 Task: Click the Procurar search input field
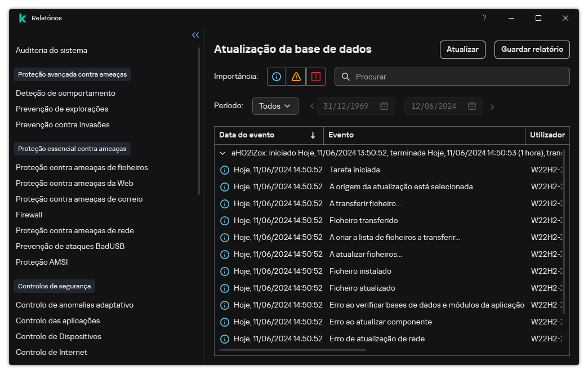click(451, 77)
